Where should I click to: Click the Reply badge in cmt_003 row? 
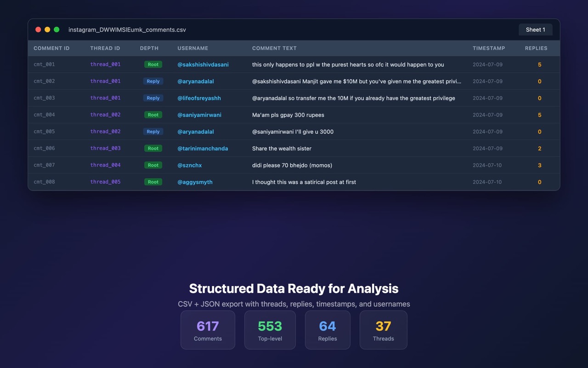153,98
